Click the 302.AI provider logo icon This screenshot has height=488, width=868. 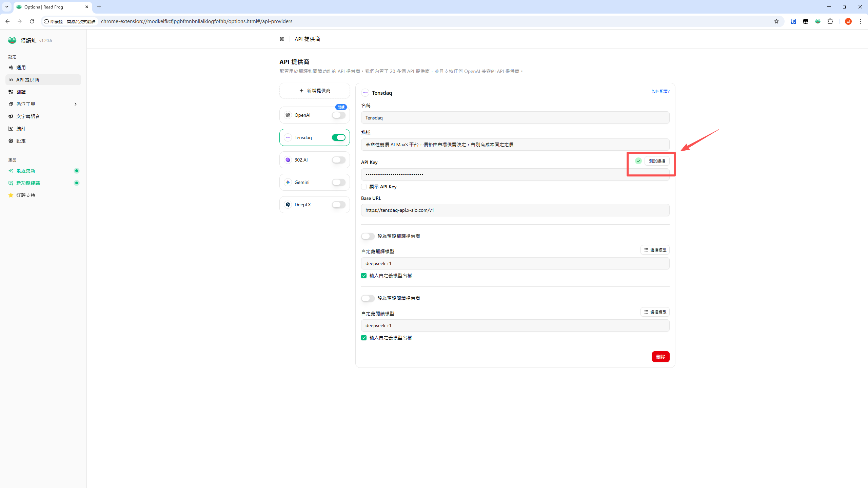(x=288, y=160)
